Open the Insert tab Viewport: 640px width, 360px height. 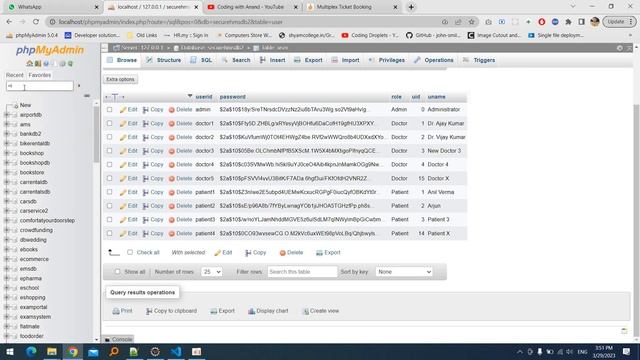(x=273, y=60)
